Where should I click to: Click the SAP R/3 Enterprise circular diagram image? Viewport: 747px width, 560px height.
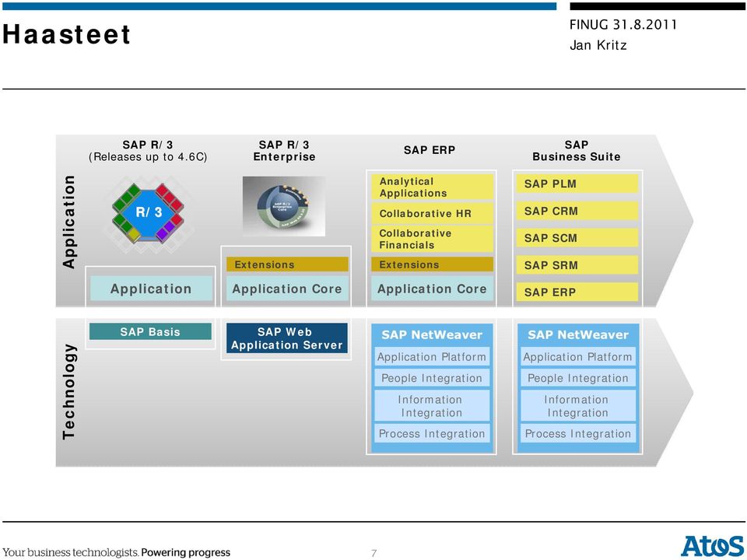pos(284,206)
